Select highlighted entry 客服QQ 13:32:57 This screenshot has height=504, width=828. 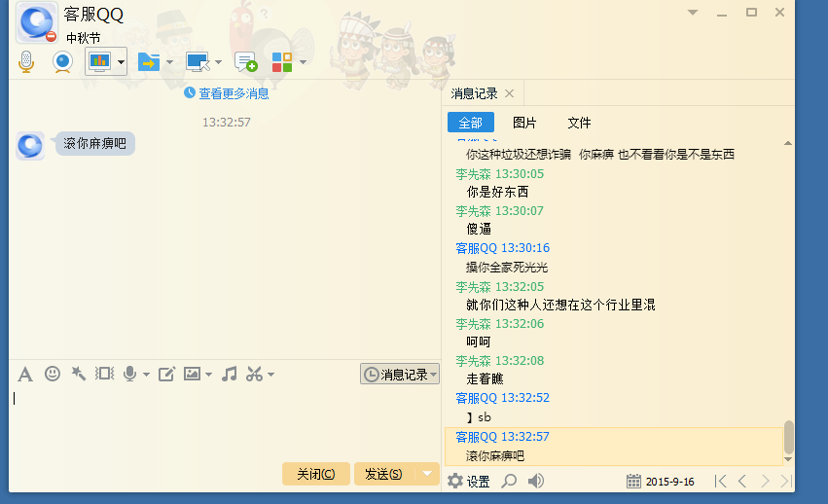(614, 447)
